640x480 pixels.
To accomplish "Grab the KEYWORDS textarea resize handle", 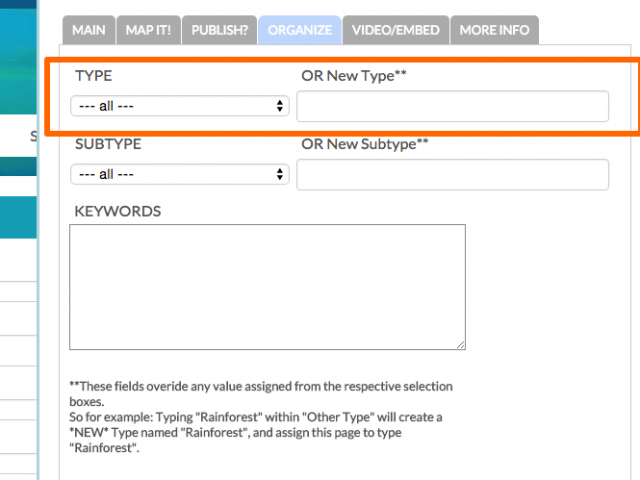I will tap(461, 345).
